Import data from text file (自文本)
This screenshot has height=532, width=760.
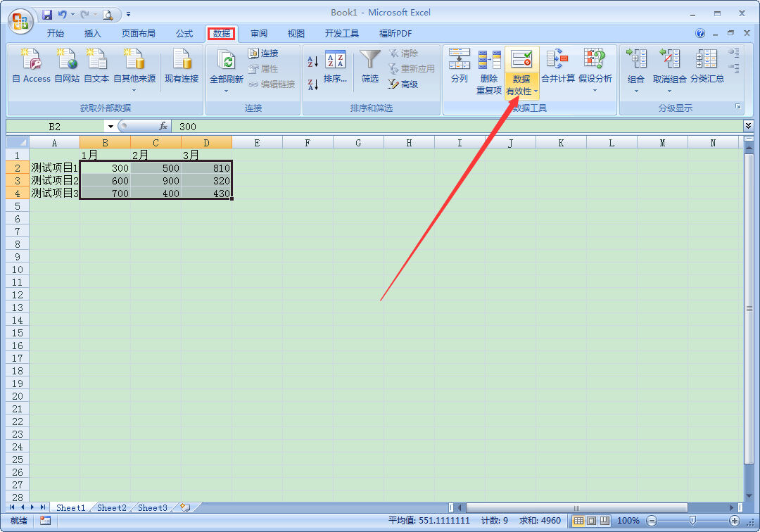[96, 66]
